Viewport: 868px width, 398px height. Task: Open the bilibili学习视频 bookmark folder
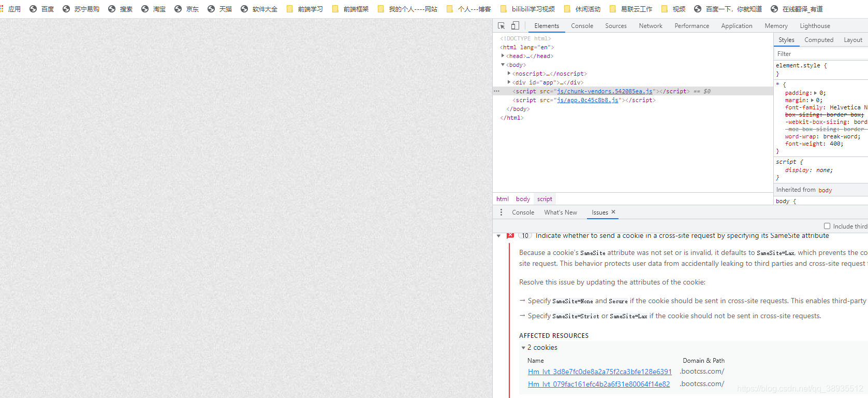[x=527, y=9]
